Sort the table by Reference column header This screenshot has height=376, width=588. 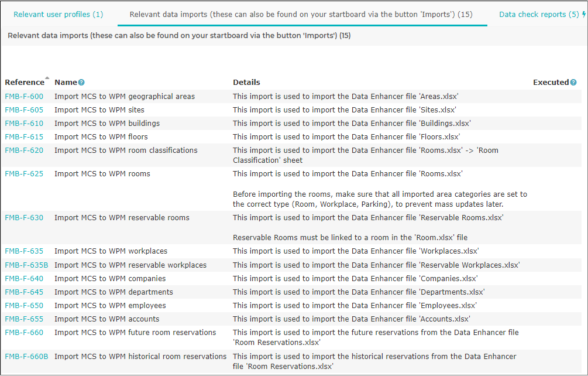coord(25,83)
